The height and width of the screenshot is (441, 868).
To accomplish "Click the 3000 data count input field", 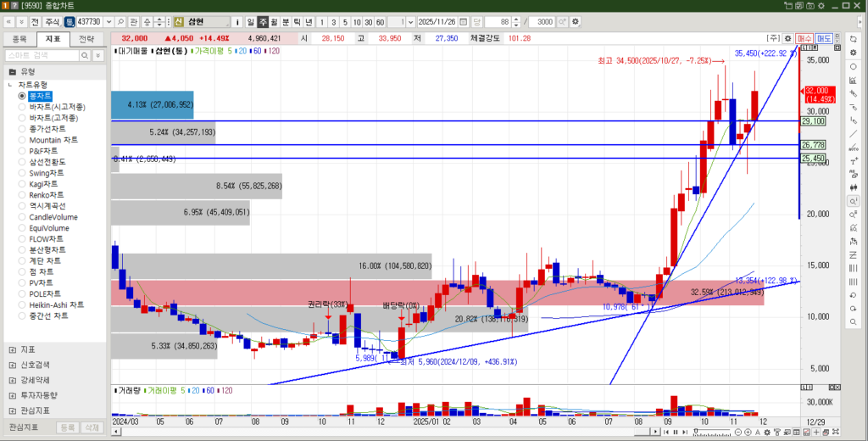I will [544, 21].
